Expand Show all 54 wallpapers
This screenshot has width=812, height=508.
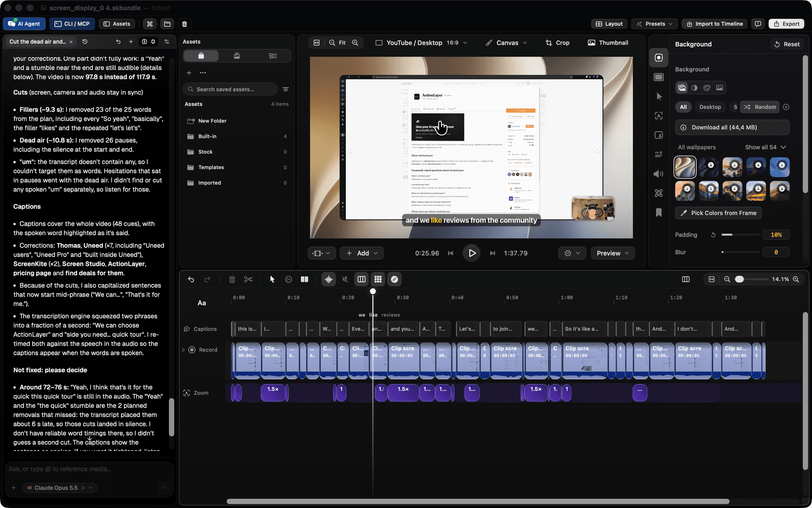coord(765,147)
